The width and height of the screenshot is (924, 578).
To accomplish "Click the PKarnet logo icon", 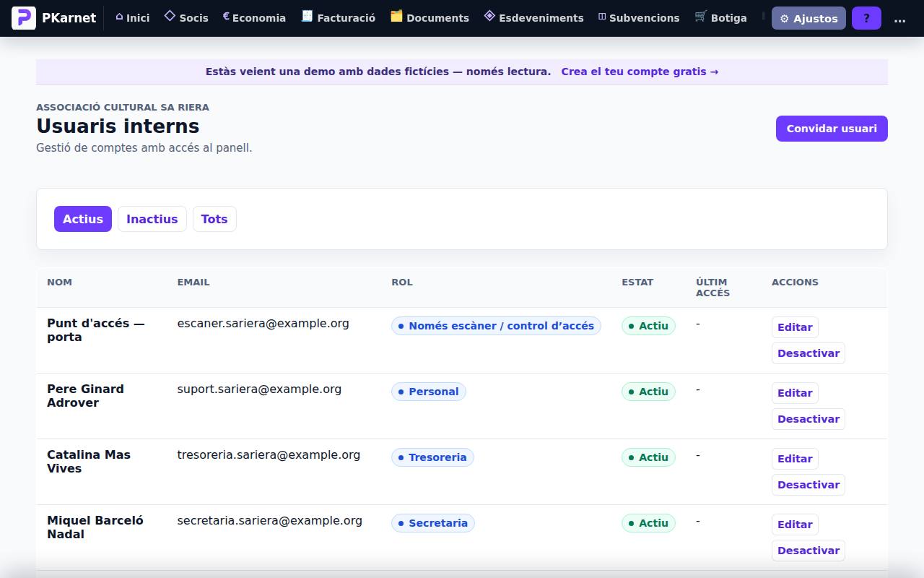I will click(x=24, y=18).
